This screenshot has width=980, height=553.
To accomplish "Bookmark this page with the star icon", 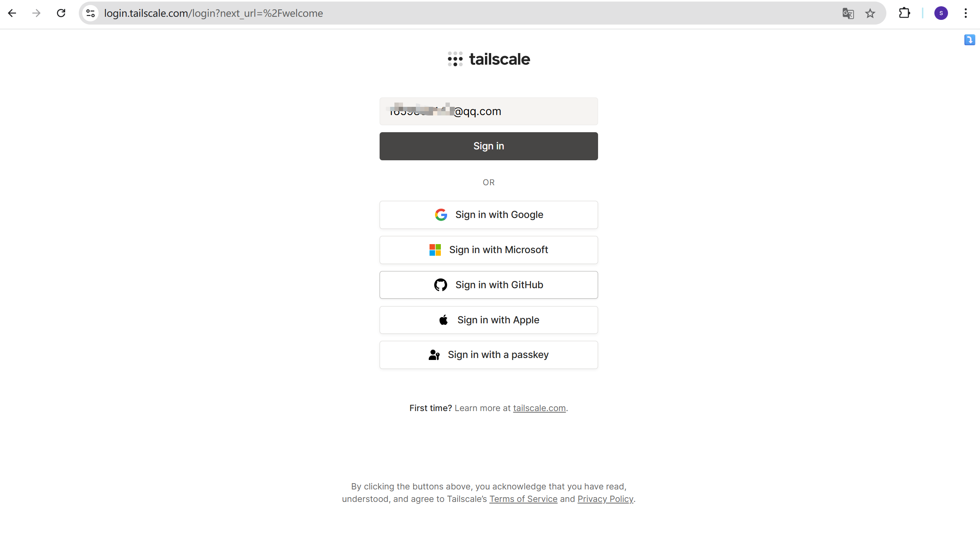I will 870,13.
